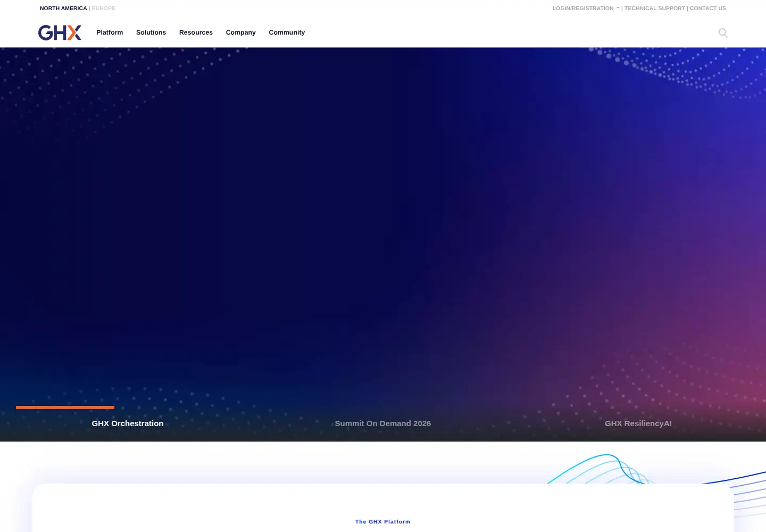Open the Community menu
The width and height of the screenshot is (766, 532).
[287, 32]
